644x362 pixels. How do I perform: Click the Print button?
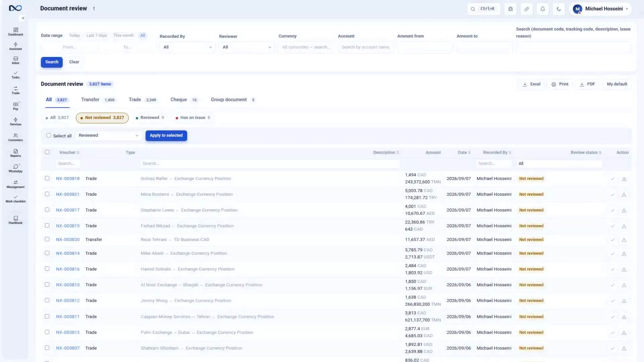(560, 84)
